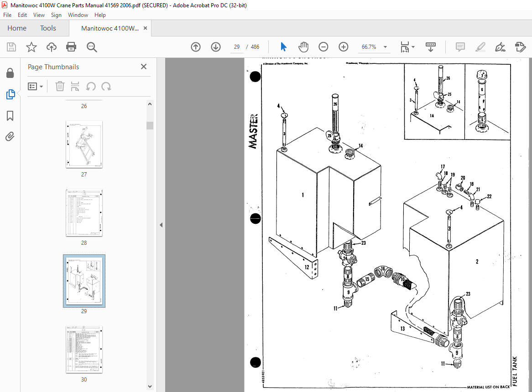Open the File menu

click(7, 15)
